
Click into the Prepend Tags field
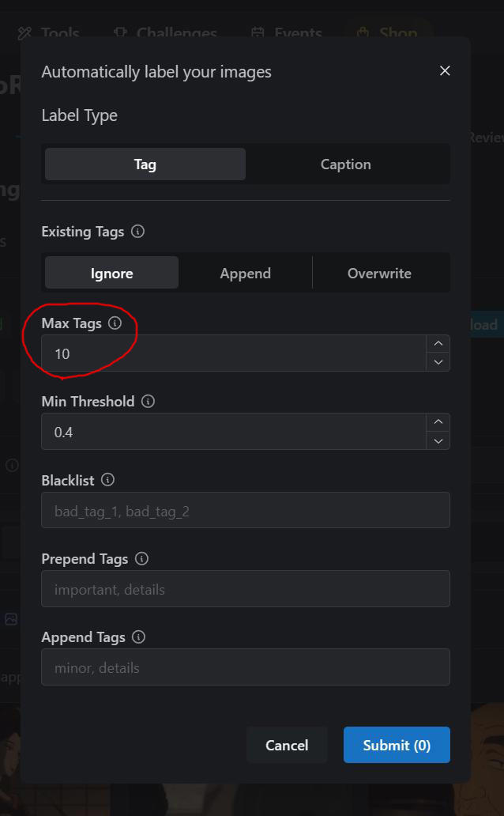click(246, 588)
